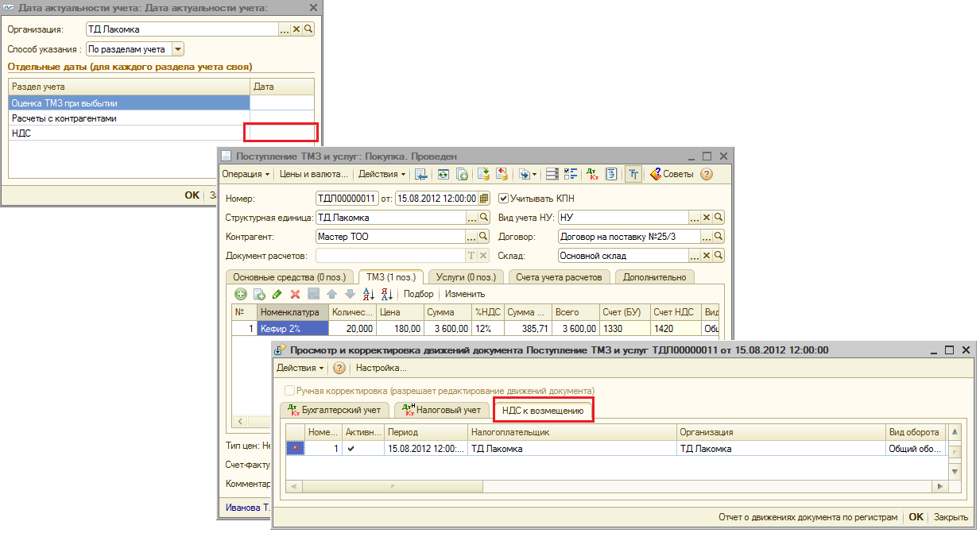This screenshot has width=980, height=533.
Task: Click the НДС date cell
Action: 281,133
